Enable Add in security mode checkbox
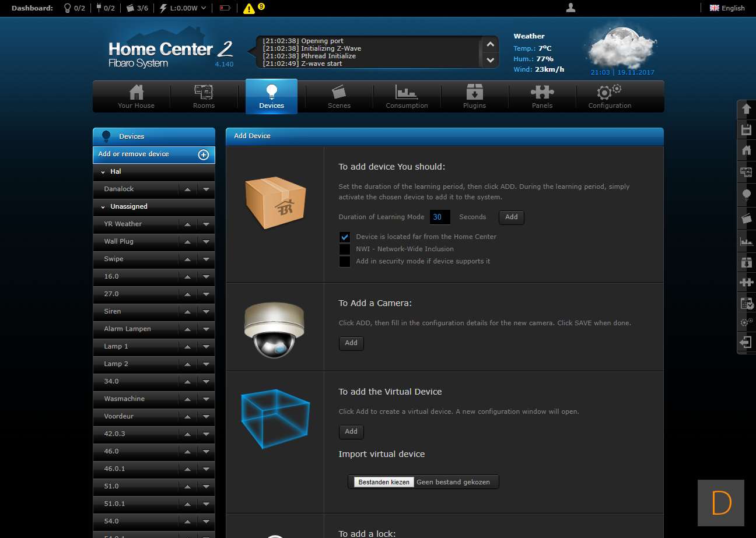 [x=345, y=262]
